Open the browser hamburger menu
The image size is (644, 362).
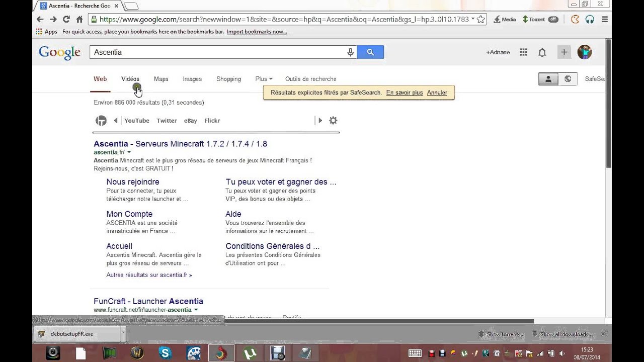tap(605, 19)
